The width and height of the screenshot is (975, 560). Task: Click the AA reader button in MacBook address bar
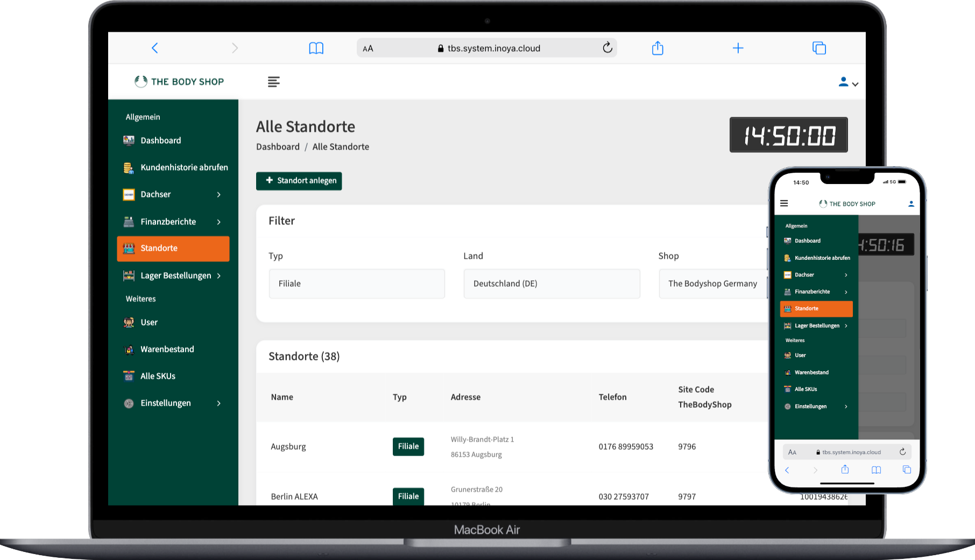[x=368, y=48]
